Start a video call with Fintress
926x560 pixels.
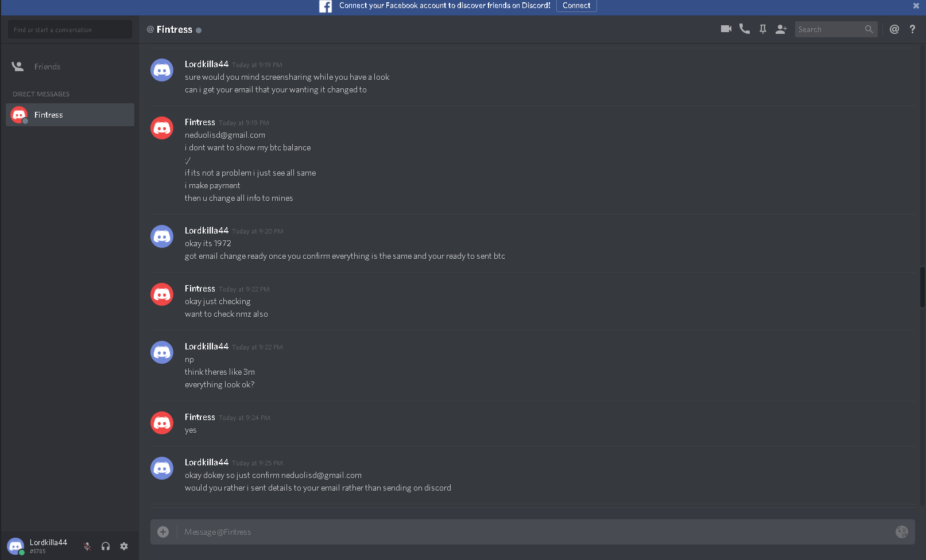[726, 29]
